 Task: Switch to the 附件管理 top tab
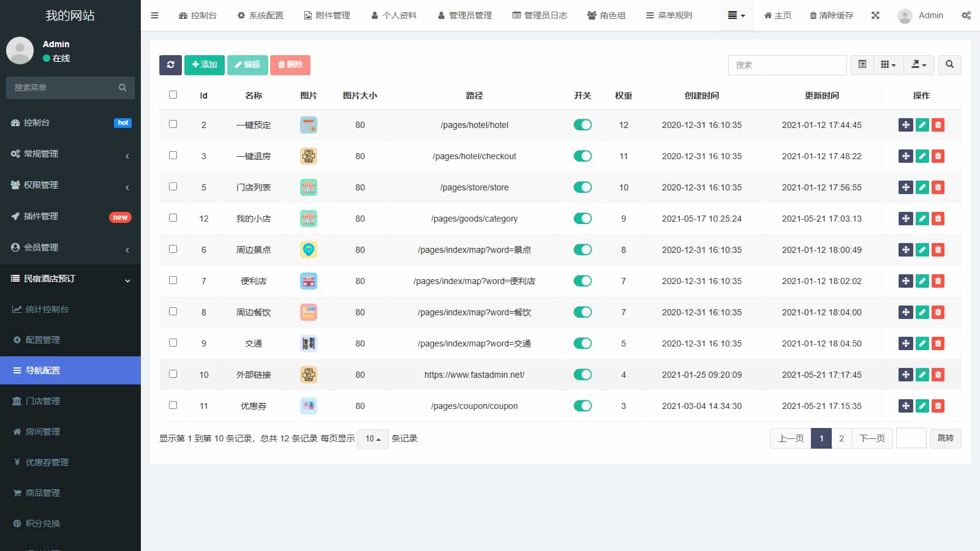(327, 15)
